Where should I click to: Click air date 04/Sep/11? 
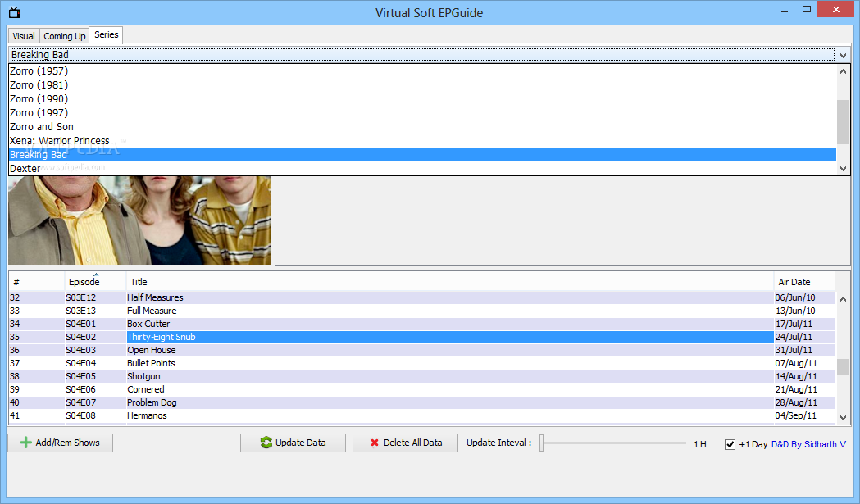pos(796,416)
